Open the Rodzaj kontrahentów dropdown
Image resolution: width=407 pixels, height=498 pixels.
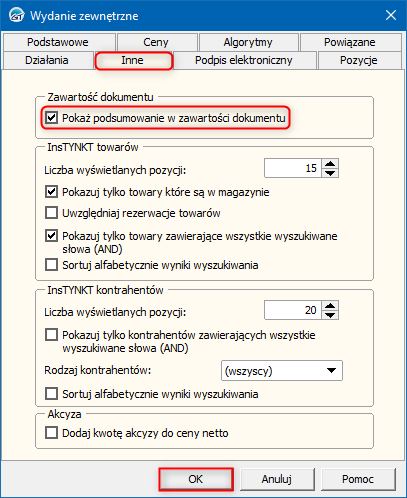[282, 370]
